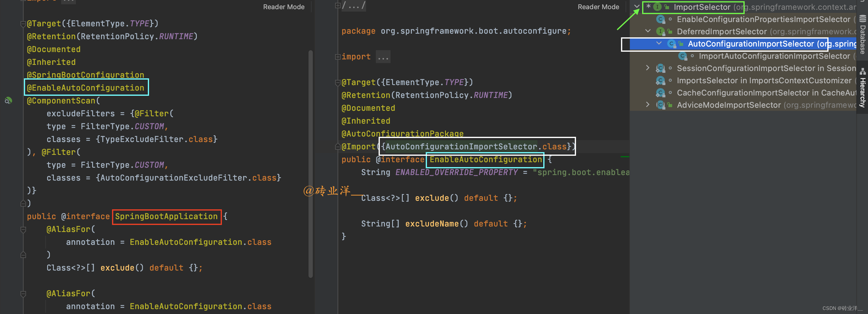Select ImportsSelector in ImportsContextCustomizer row

pyautogui.click(x=743, y=80)
